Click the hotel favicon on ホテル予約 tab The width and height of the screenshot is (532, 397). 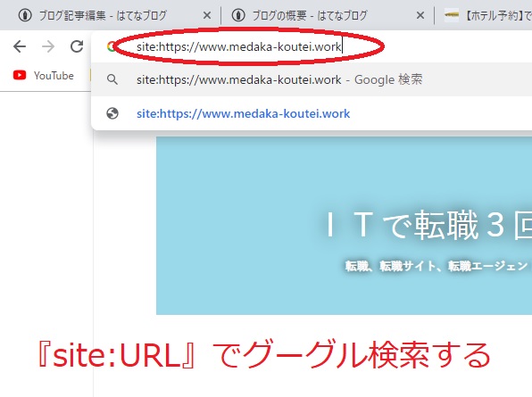(x=452, y=15)
